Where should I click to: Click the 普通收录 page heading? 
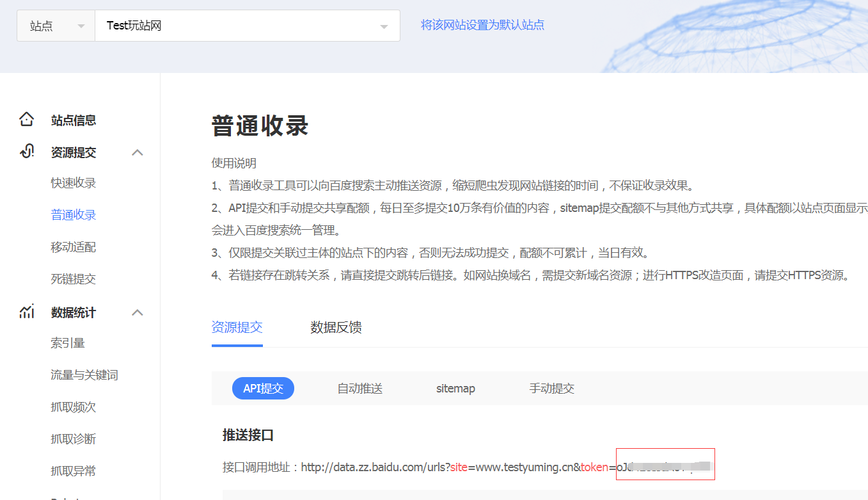(260, 125)
